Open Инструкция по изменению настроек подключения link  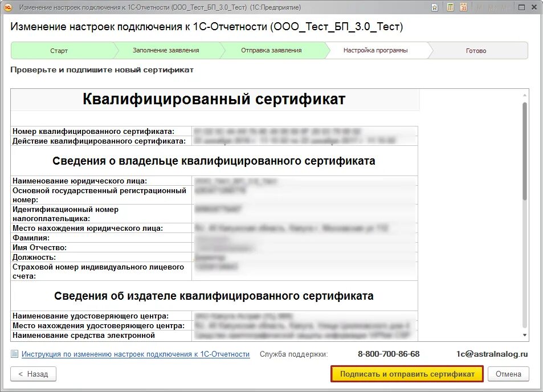(136, 354)
